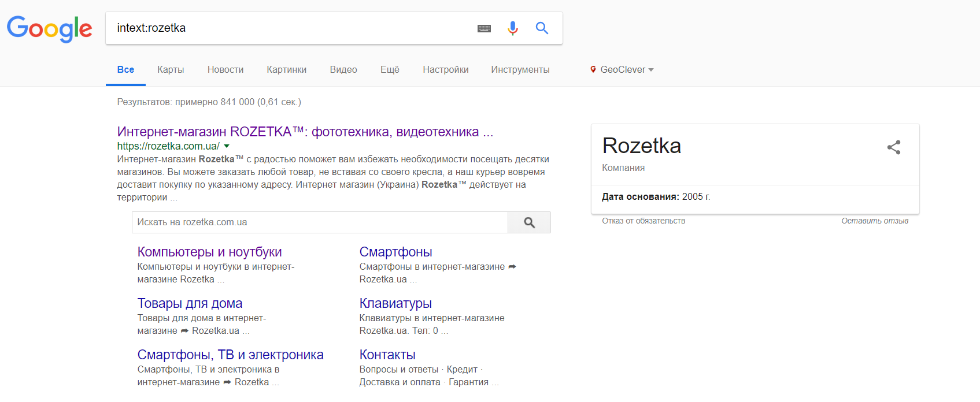Expand the GeoClever dropdown
The height and width of the screenshot is (402, 980).
point(651,70)
